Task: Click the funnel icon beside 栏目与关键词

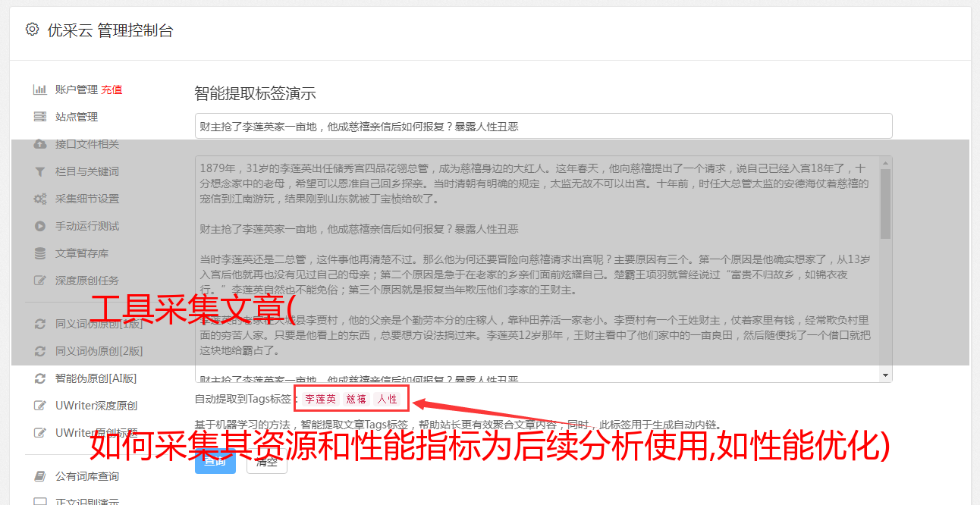Action: tap(39, 171)
